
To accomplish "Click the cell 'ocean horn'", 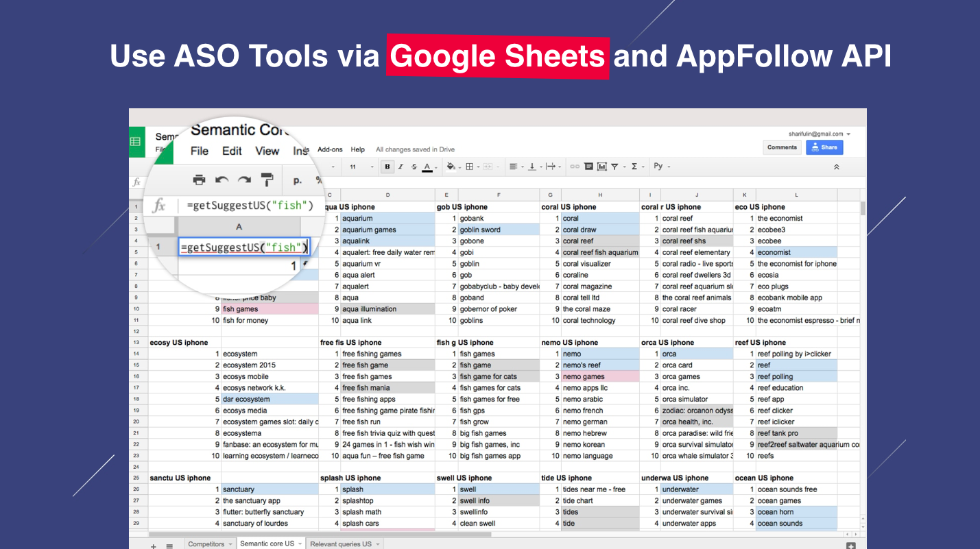I will pos(796,512).
